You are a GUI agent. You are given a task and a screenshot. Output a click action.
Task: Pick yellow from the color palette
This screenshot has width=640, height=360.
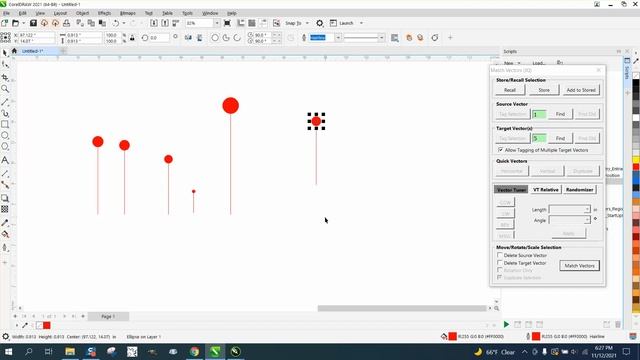pyautogui.click(x=636, y=160)
